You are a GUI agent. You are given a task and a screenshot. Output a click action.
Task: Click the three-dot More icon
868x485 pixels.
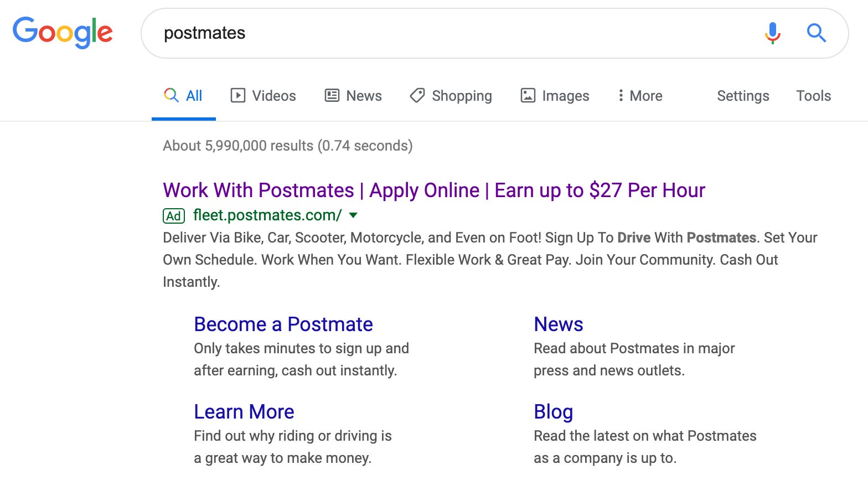point(621,95)
